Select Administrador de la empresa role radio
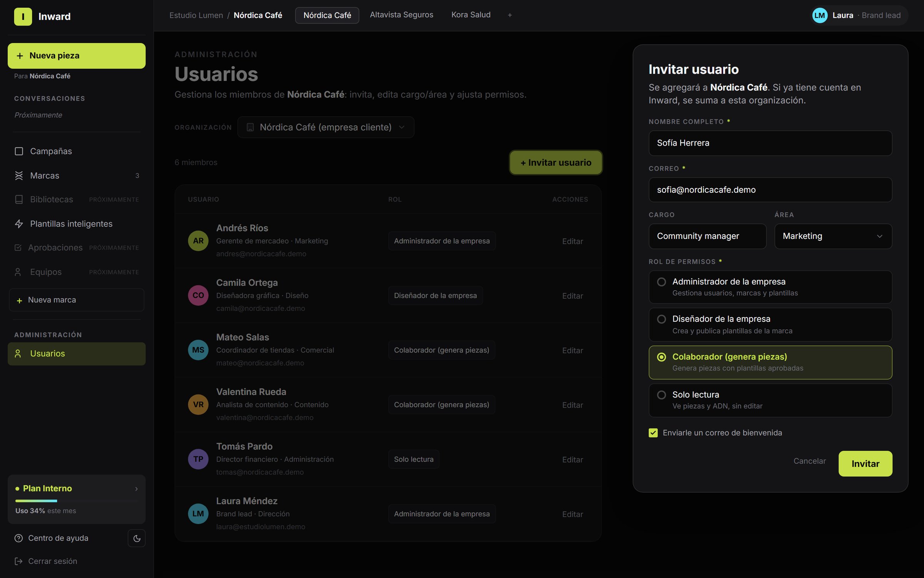This screenshot has height=578, width=924. (x=661, y=282)
